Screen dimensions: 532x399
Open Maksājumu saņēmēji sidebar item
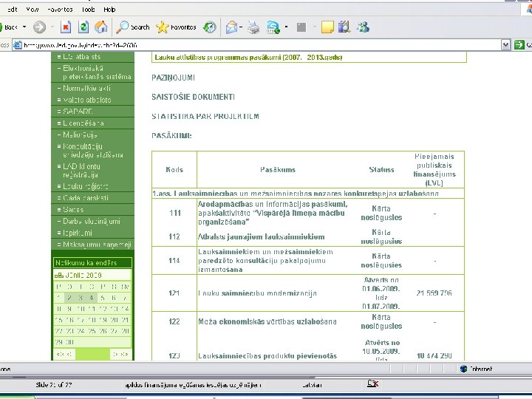(x=95, y=245)
